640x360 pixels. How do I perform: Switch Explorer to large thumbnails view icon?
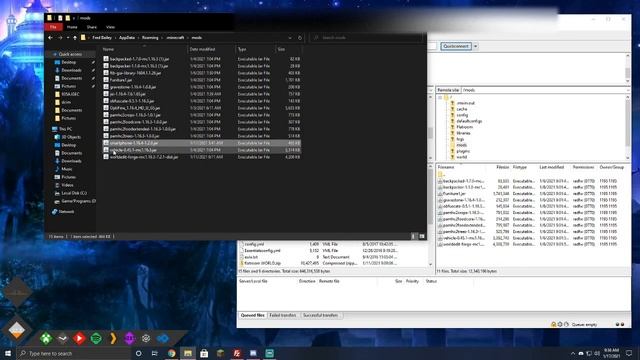click(422, 236)
